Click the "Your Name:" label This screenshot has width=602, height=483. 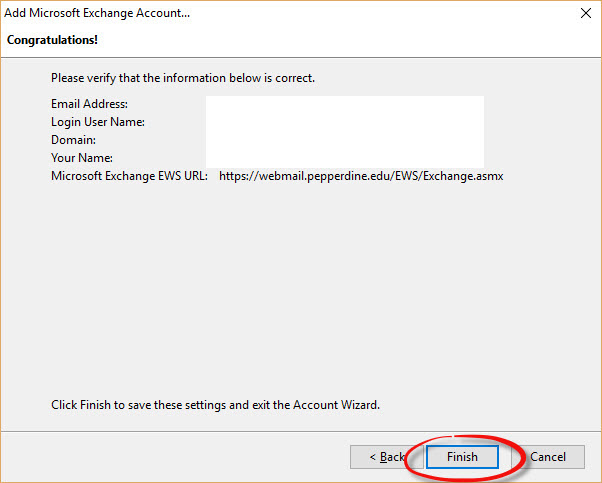click(x=82, y=158)
